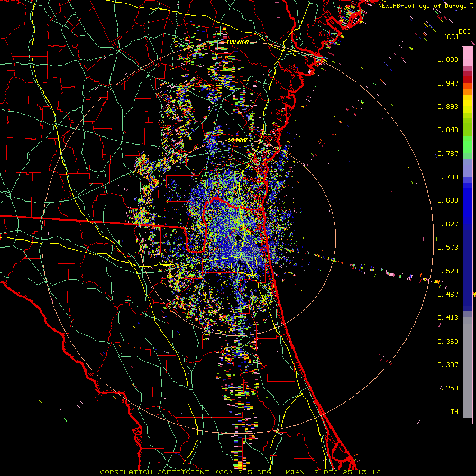Click the gray segment of color bar
Screen dimensions: 476x476
467,368
